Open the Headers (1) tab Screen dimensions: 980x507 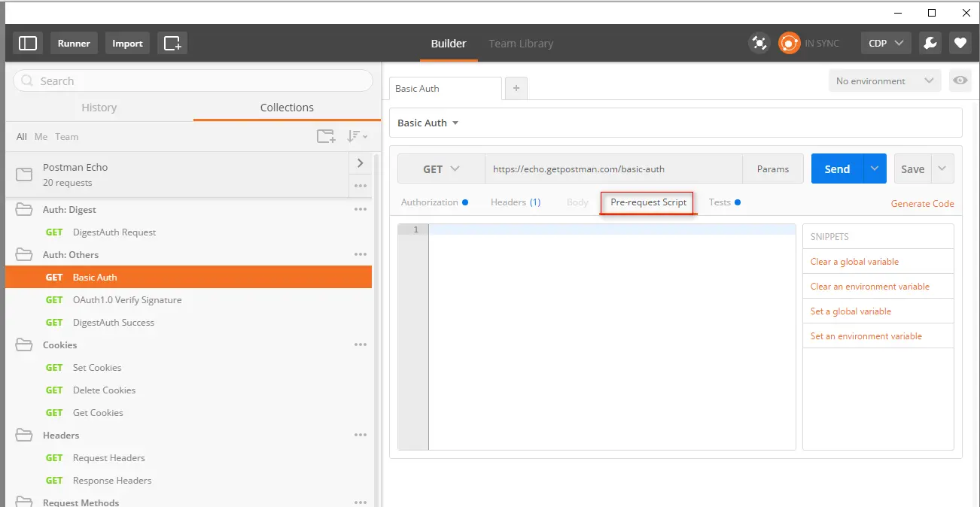tap(516, 202)
